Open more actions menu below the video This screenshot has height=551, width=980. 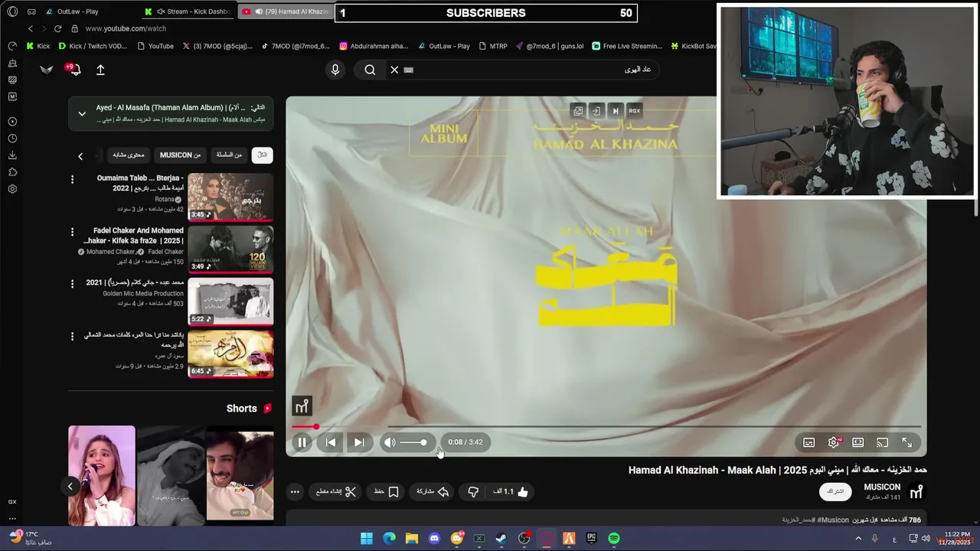point(295,492)
